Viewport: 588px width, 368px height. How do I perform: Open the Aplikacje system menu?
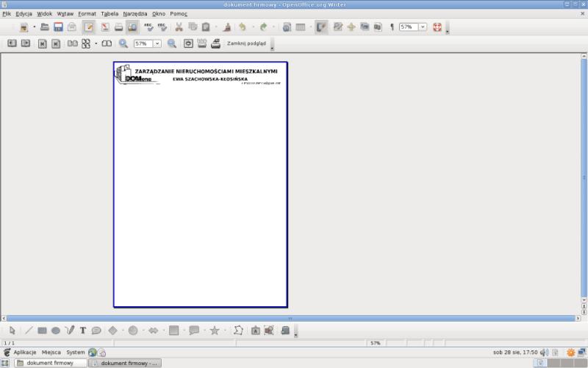point(24,353)
